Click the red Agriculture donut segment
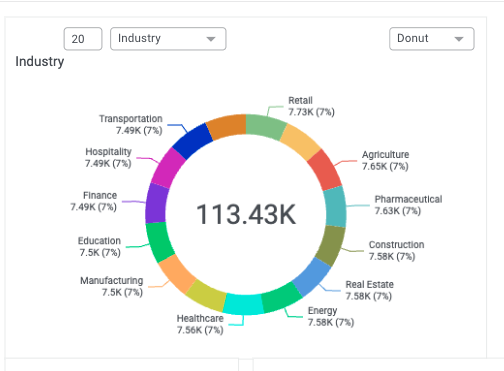This screenshot has height=371, width=504. pos(324,170)
